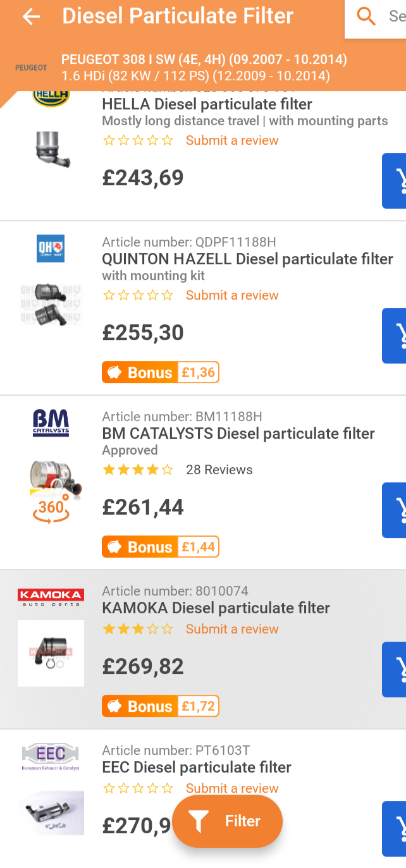The height and width of the screenshot is (868, 406).
Task: Submit a review for KAMOKA filter
Action: tap(232, 629)
